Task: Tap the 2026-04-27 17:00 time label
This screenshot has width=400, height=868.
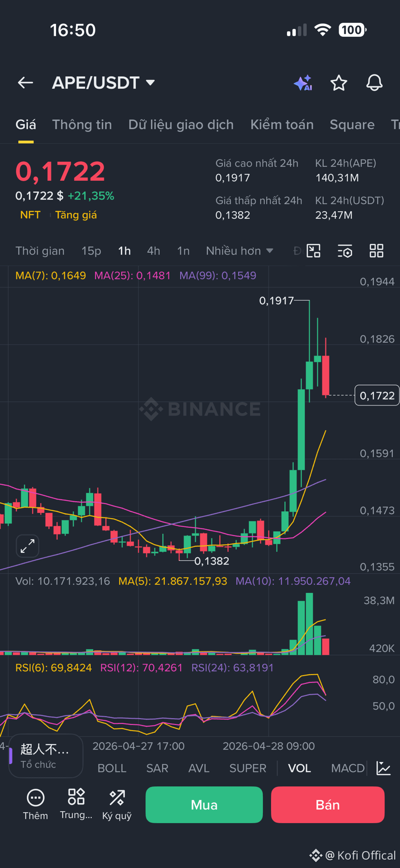Action: tap(139, 746)
